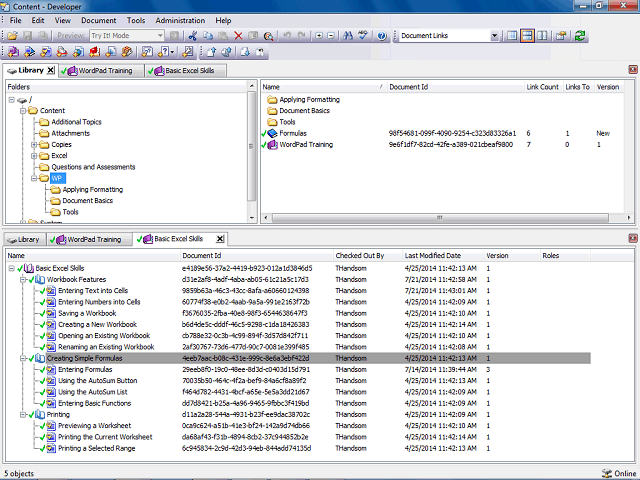
Task: Select the vertical split layout icon
Action: 542,36
